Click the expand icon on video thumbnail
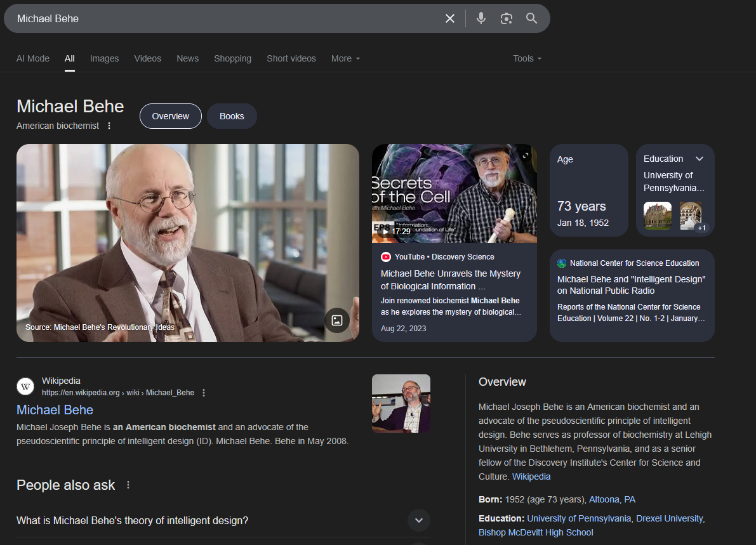This screenshot has width=756, height=545. (526, 155)
